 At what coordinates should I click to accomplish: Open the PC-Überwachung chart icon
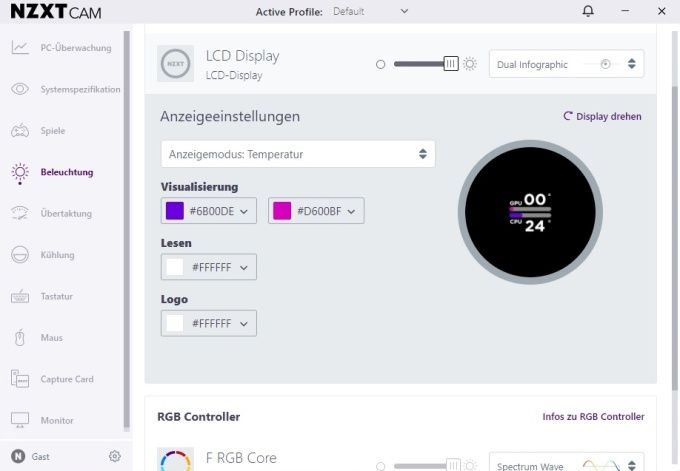[20, 47]
